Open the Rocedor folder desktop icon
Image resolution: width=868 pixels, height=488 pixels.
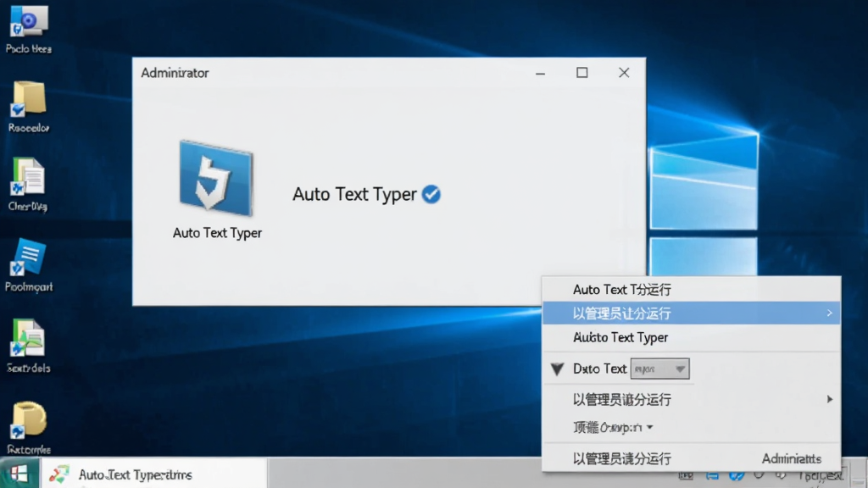28,107
